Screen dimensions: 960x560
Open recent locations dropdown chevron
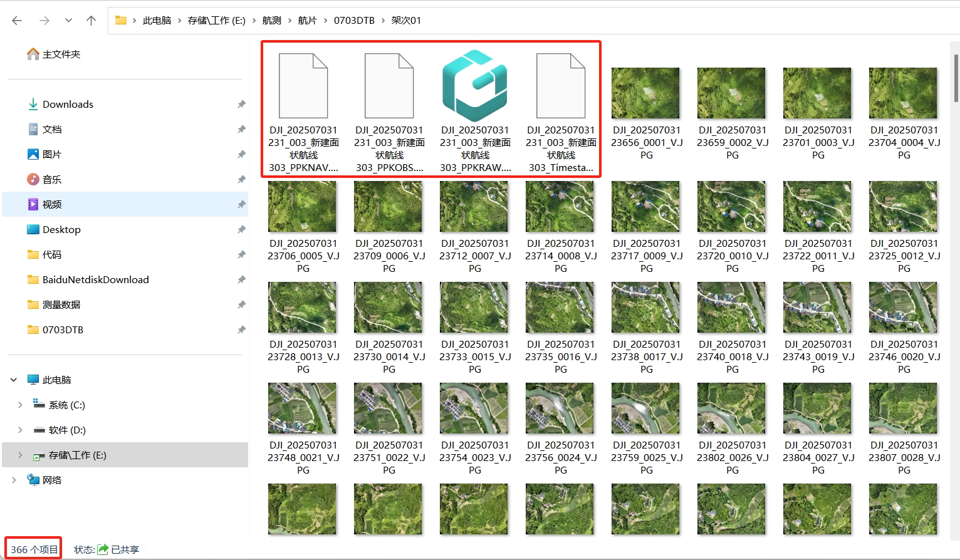click(68, 21)
